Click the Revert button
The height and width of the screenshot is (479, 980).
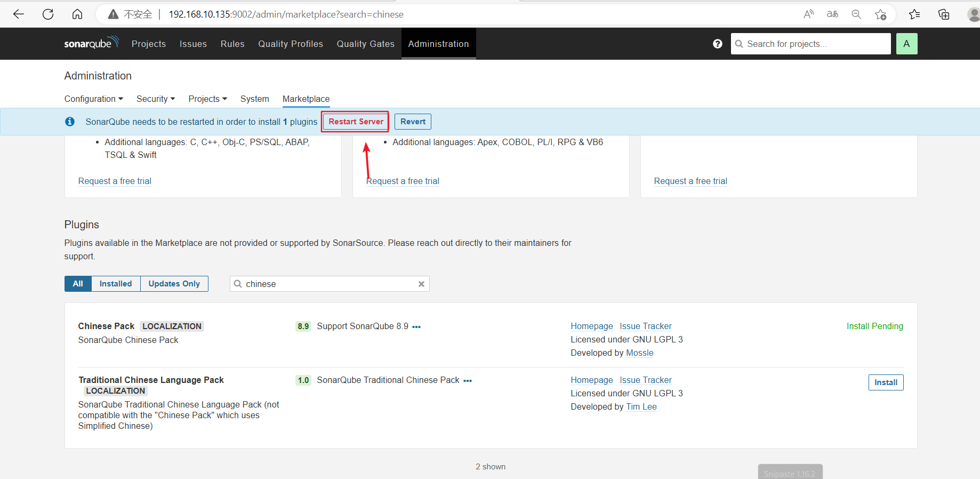coord(413,122)
